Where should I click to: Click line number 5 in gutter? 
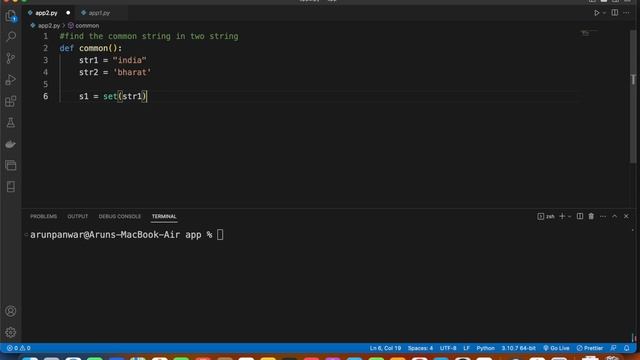point(46,84)
